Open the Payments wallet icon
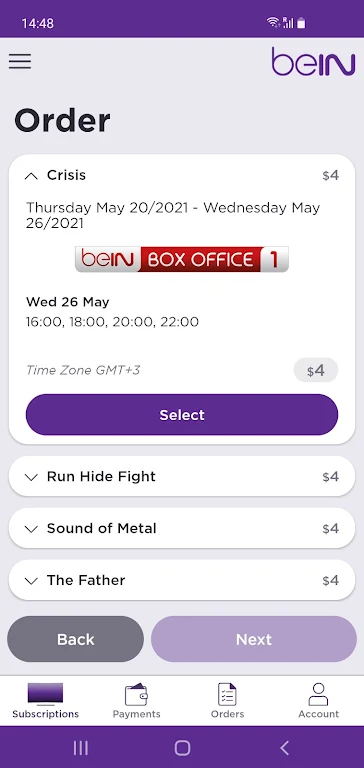Image resolution: width=364 pixels, height=768 pixels. [136, 694]
